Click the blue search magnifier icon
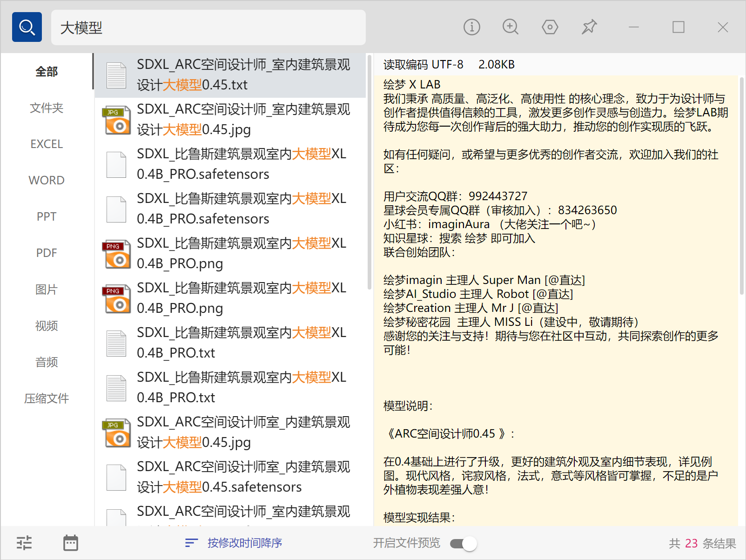Viewport: 746px width, 560px height. (x=27, y=27)
